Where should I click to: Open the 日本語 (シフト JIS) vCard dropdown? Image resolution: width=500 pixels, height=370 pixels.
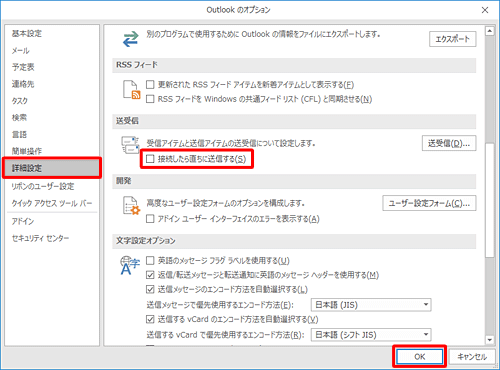click(x=371, y=334)
